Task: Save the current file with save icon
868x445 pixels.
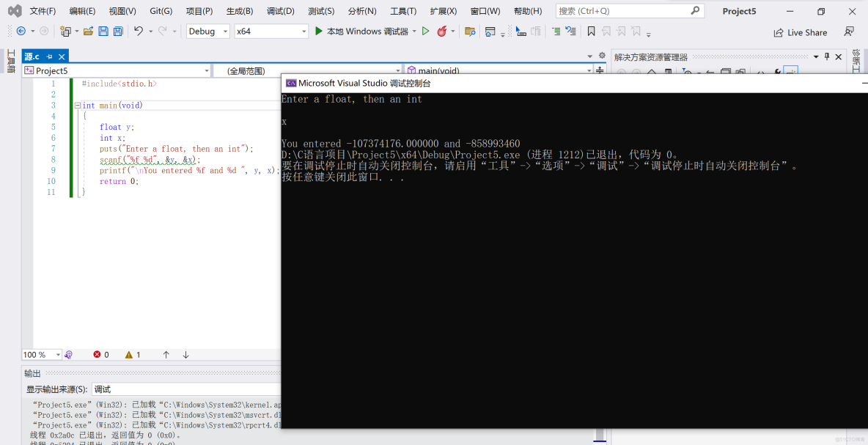Action: [103, 32]
